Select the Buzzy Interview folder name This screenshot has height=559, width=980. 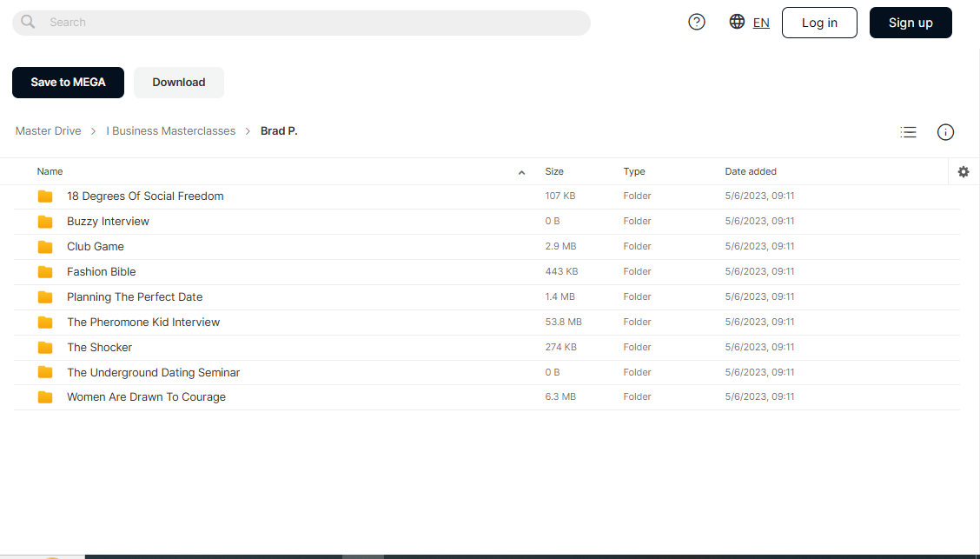click(108, 222)
